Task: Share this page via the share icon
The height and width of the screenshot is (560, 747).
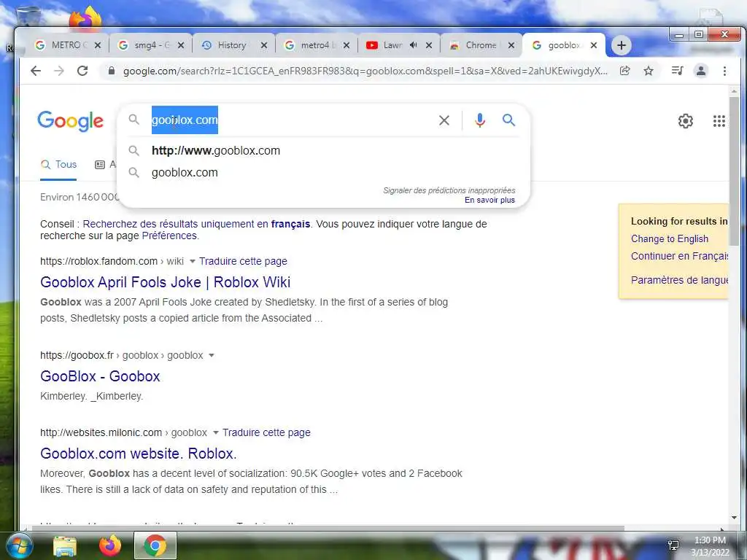Action: [x=625, y=71]
